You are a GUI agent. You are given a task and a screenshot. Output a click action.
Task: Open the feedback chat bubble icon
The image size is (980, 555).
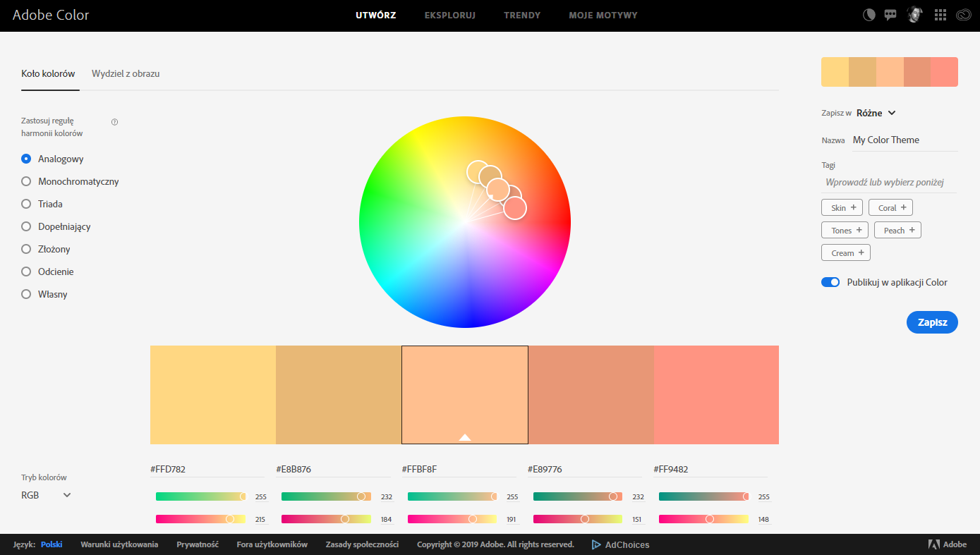pos(890,15)
